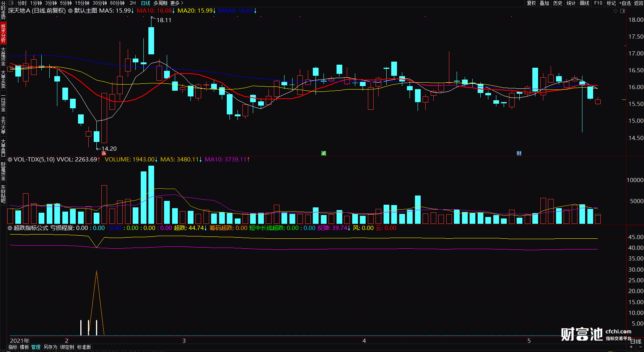Click the 涨 marker below the chart low
Image resolution: width=644 pixels, height=352 pixels.
click(x=104, y=153)
